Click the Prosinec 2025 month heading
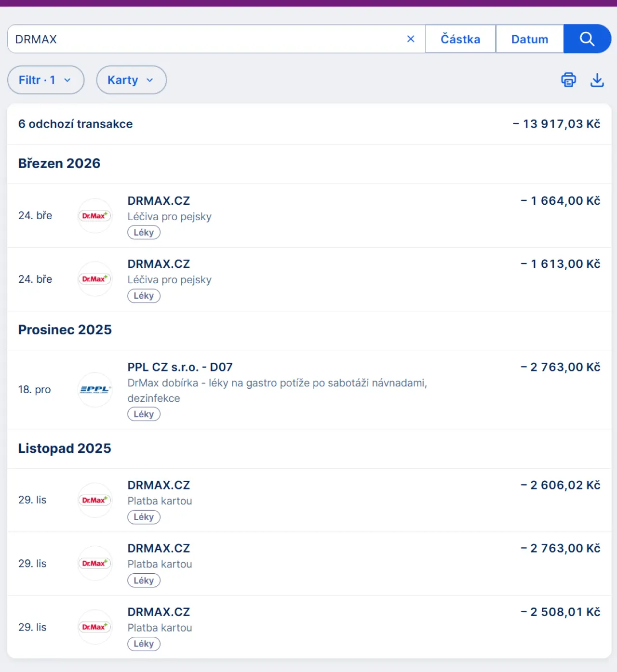 tap(65, 329)
